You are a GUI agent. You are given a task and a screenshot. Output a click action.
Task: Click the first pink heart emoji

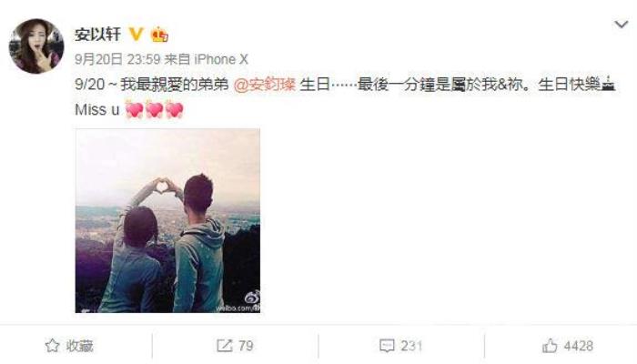pos(134,109)
